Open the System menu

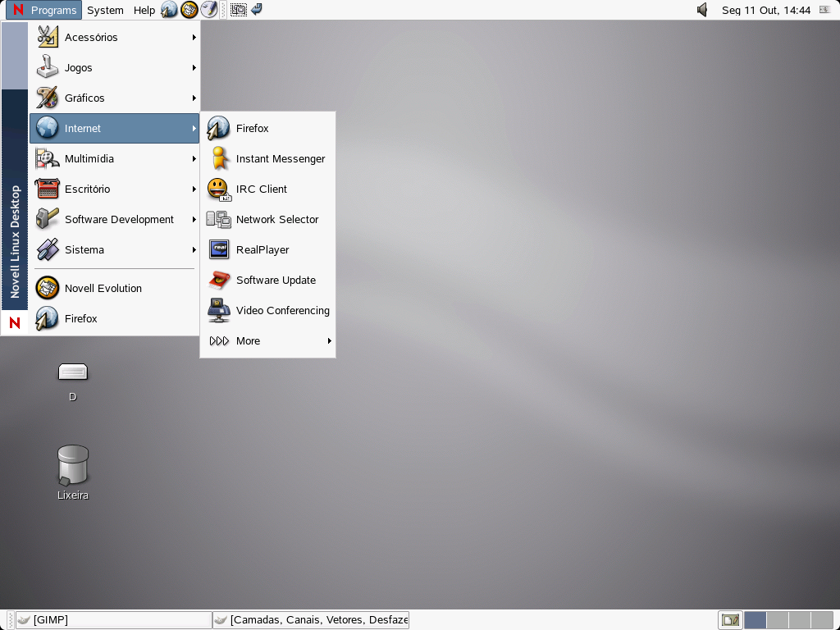[x=104, y=10]
